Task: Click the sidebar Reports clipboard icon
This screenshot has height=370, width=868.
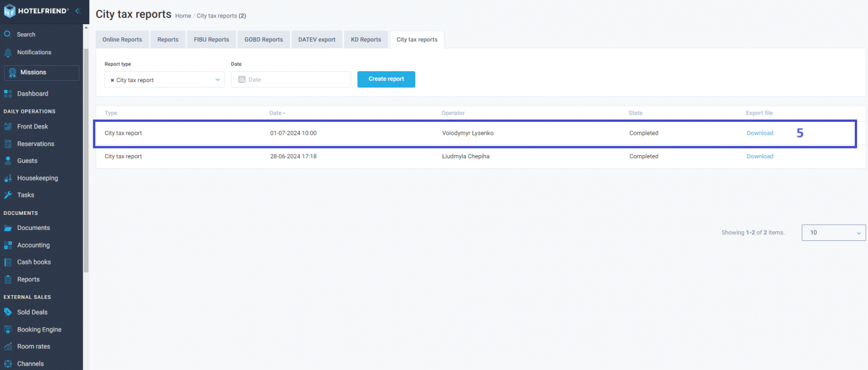Action: 8,279
